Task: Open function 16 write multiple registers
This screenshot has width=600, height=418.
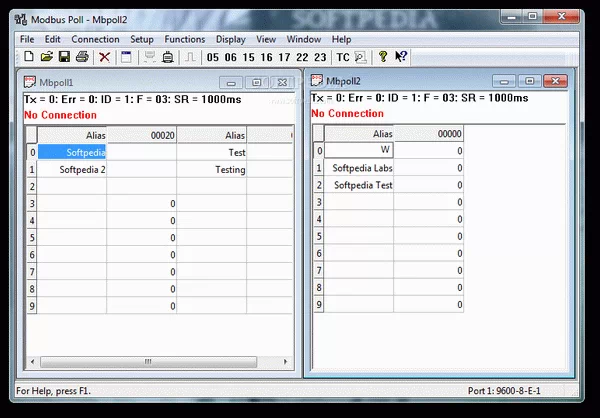Action: pyautogui.click(x=266, y=57)
